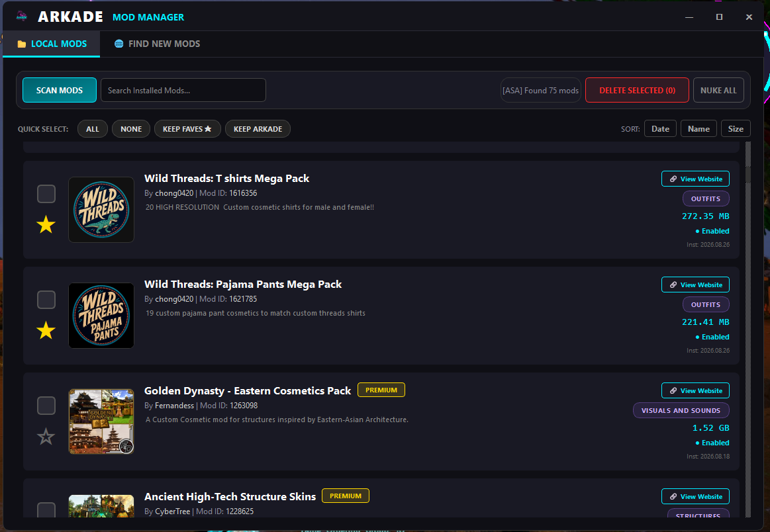This screenshot has width=770, height=532.
Task: Click Mod ID 1621785 text
Action: 228,299
